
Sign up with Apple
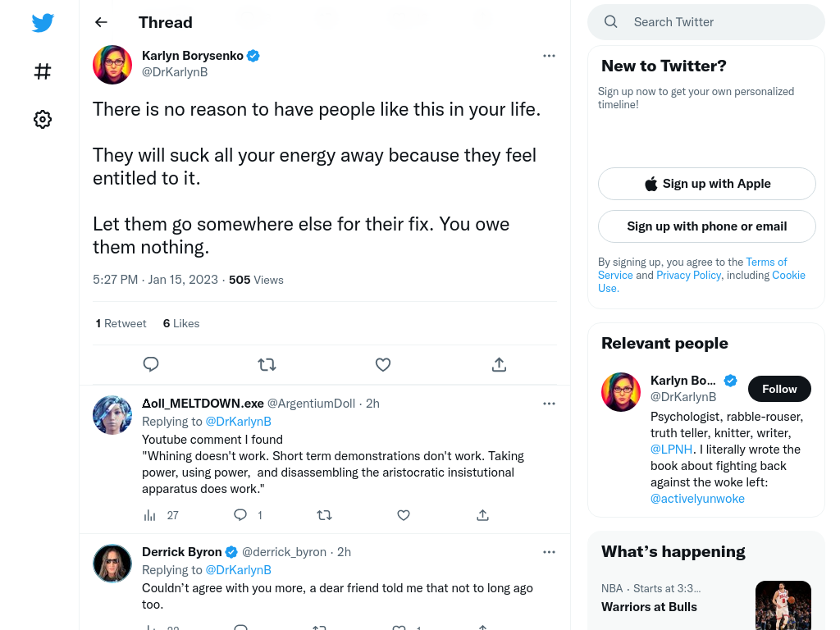pos(706,184)
